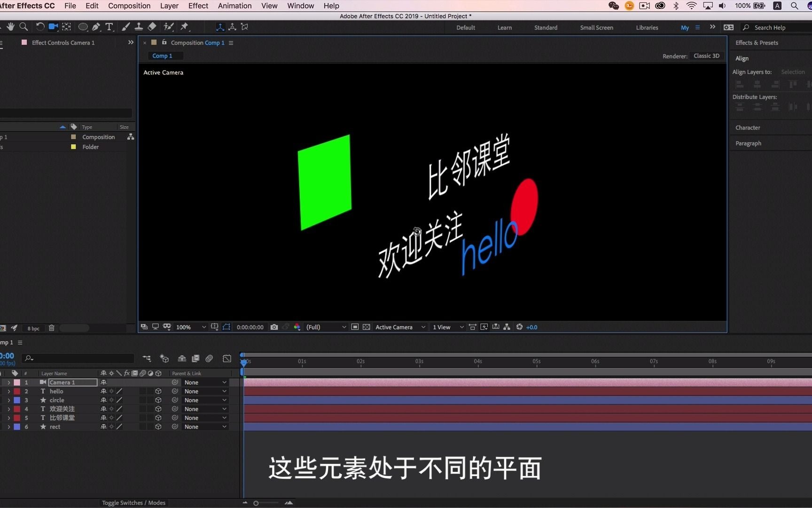Click Toggle Switches / Modes button
Image resolution: width=812 pixels, height=508 pixels.
(x=133, y=503)
